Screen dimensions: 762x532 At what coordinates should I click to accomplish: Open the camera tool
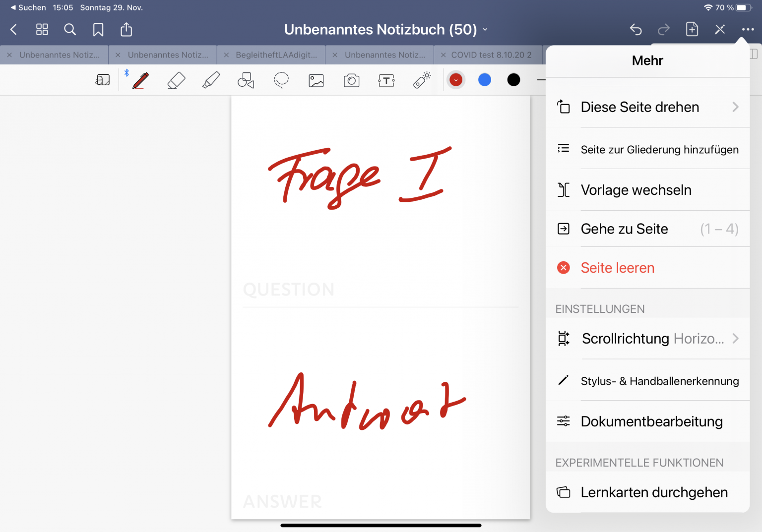coord(351,80)
